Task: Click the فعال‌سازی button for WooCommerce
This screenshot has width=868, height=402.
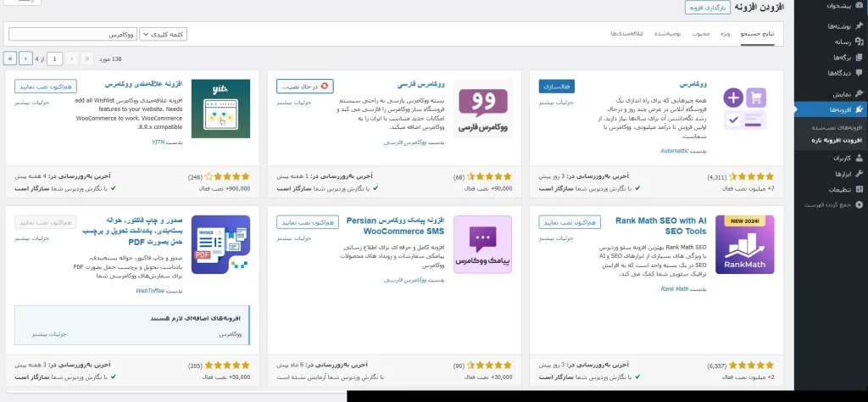Action: (556, 86)
